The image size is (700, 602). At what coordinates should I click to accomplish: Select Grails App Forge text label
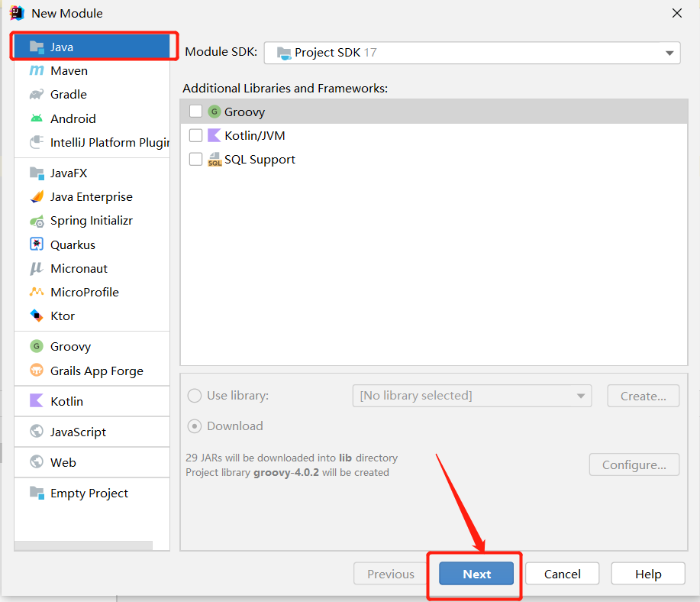click(x=97, y=371)
